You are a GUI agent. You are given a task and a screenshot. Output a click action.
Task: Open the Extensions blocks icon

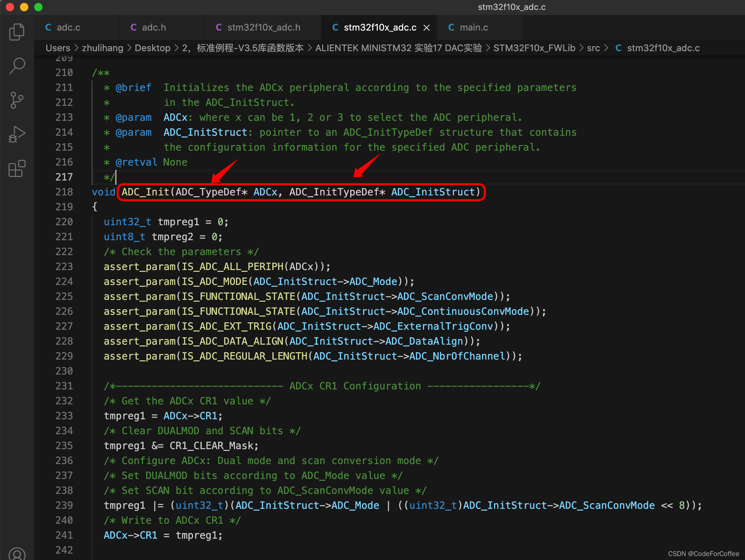pyautogui.click(x=17, y=168)
